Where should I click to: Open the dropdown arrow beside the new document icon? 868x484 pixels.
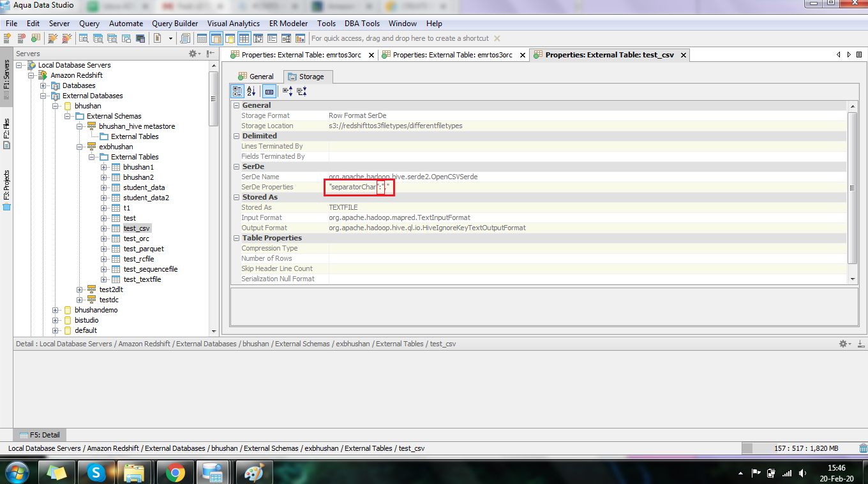coord(170,38)
